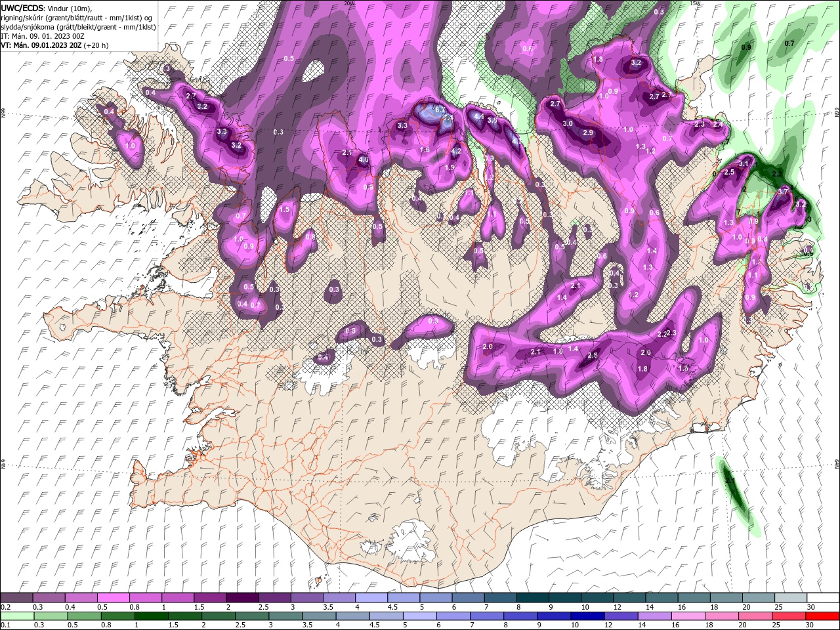Click the 20W longitude label
This screenshot has width=840, height=630.
pos(349,3)
